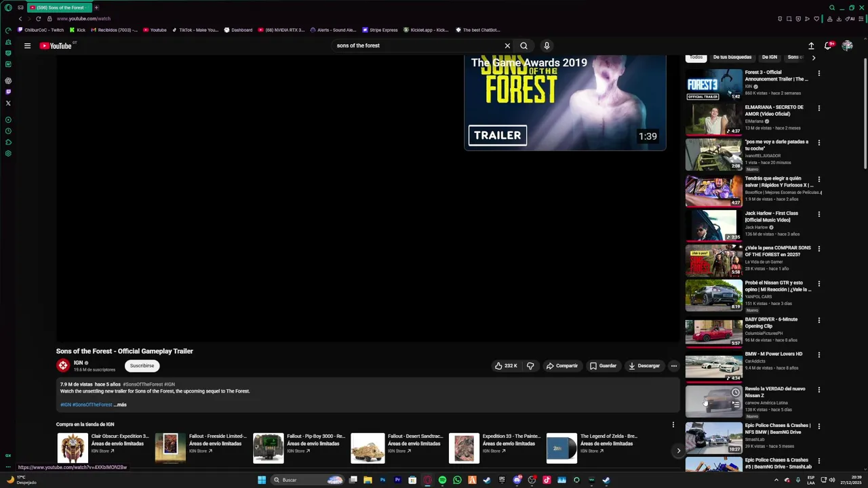868x488 pixels.
Task: Click the magnifier search button
Action: tap(524, 45)
